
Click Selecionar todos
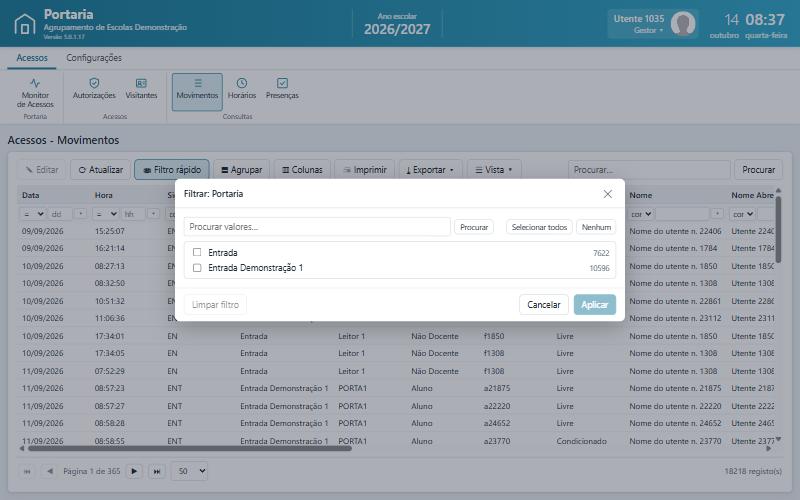(539, 227)
